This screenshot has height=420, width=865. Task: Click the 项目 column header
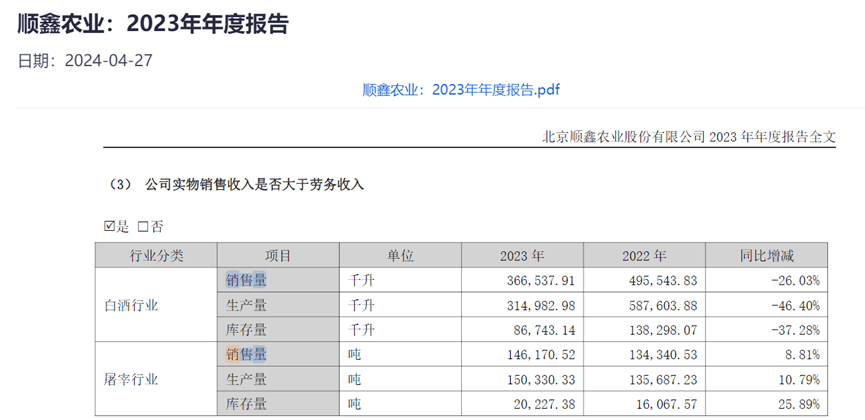click(x=278, y=256)
